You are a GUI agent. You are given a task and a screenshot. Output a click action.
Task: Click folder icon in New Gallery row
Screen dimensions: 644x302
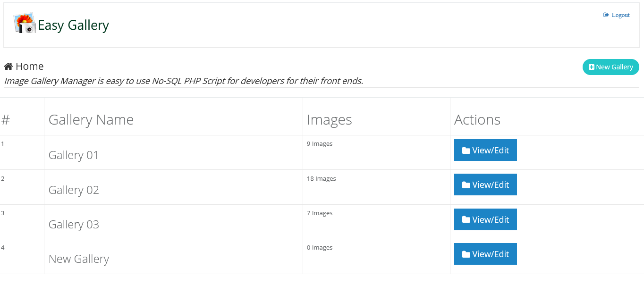(x=466, y=254)
